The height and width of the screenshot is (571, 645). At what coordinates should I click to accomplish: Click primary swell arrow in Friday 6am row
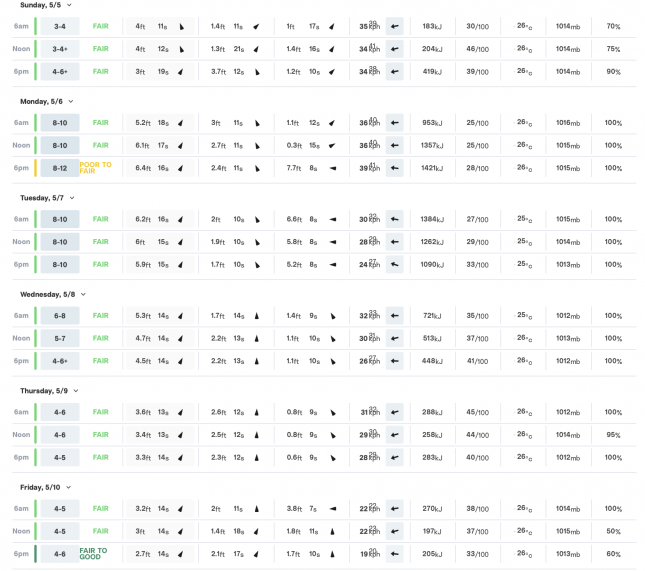pos(181,508)
